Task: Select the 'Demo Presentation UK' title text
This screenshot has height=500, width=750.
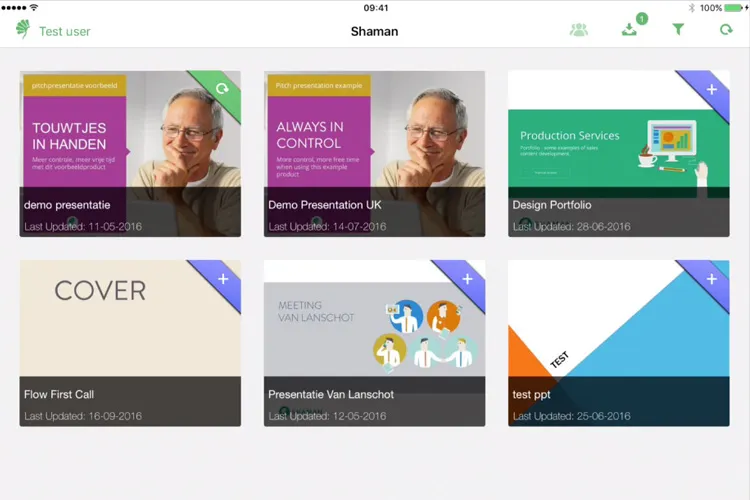Action: click(x=325, y=205)
